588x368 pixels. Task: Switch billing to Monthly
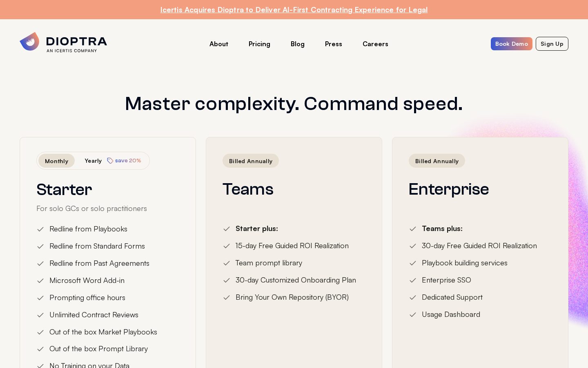tap(57, 161)
